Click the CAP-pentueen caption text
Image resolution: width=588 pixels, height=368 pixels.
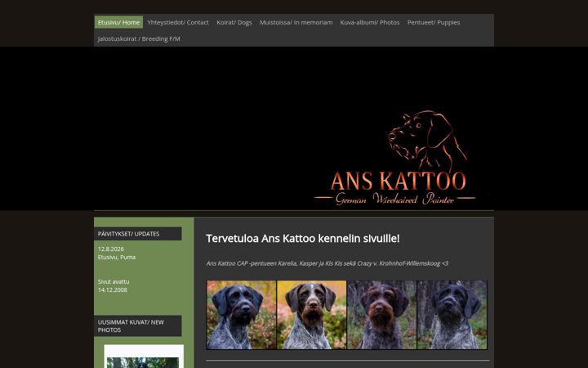[327, 263]
